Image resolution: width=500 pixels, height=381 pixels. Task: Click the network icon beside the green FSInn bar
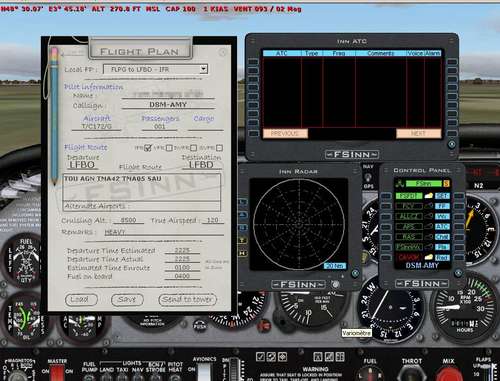(400, 183)
